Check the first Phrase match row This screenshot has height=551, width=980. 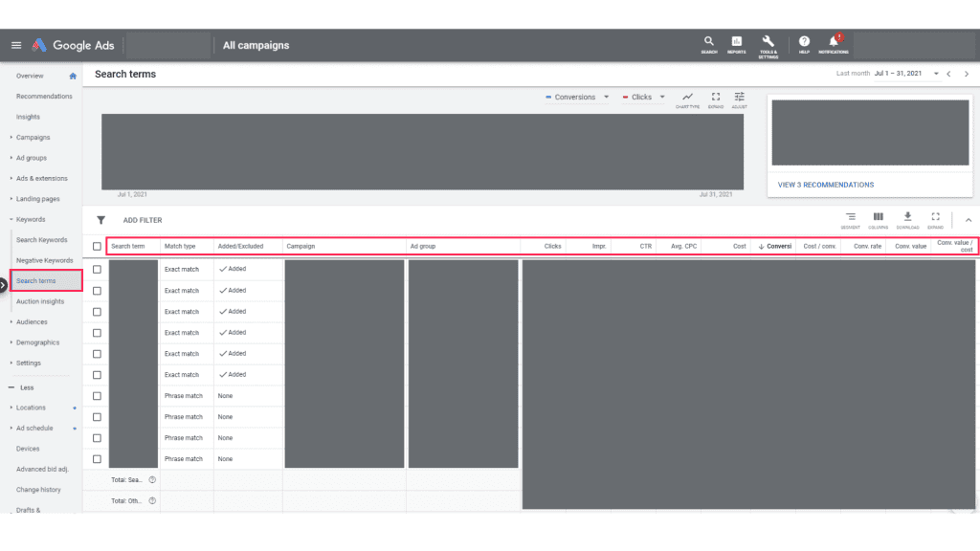[x=97, y=396]
